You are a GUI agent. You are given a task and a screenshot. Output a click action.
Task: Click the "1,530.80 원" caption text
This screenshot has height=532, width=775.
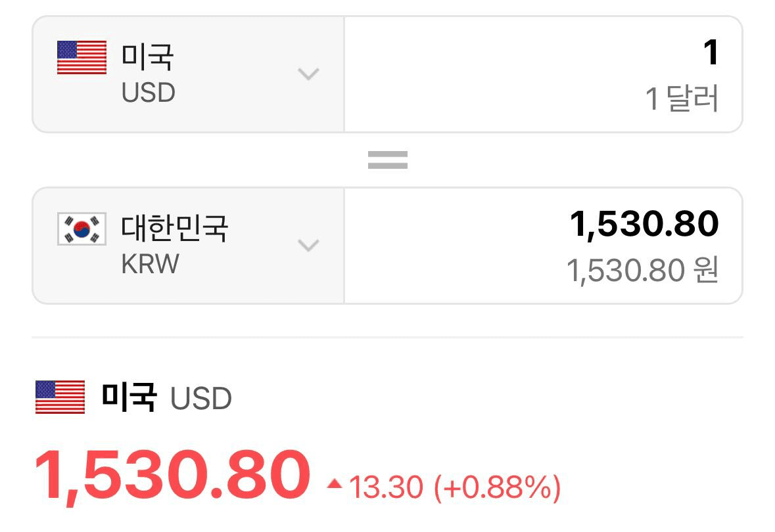pyautogui.click(x=642, y=271)
